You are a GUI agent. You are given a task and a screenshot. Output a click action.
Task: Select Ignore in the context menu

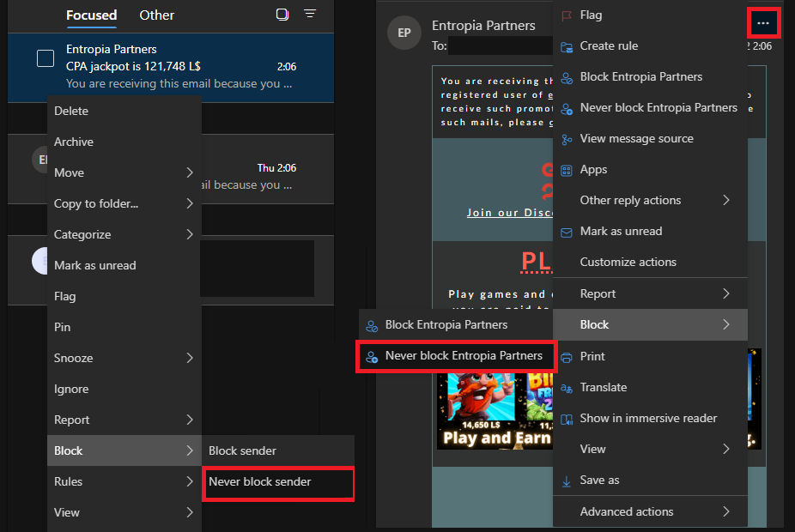[124, 389]
